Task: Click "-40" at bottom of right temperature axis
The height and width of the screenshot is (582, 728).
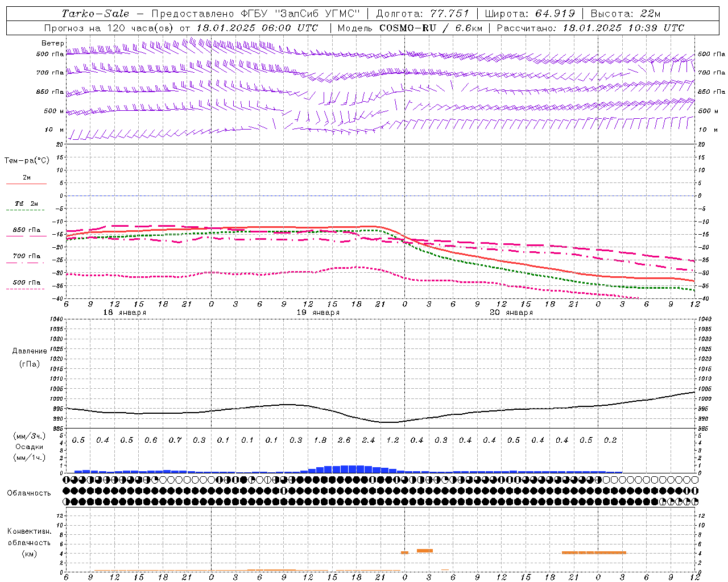Action: tap(702, 298)
